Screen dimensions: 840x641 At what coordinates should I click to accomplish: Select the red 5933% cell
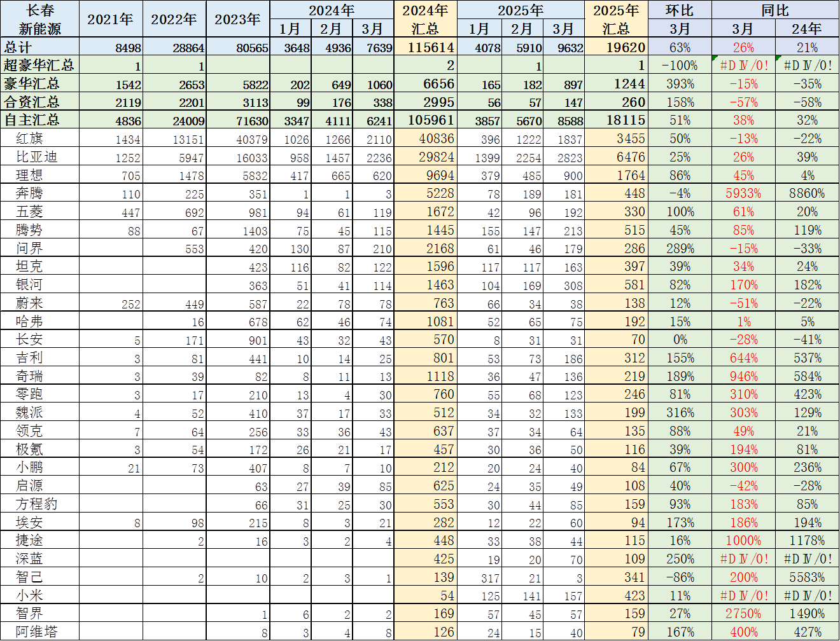743,193
